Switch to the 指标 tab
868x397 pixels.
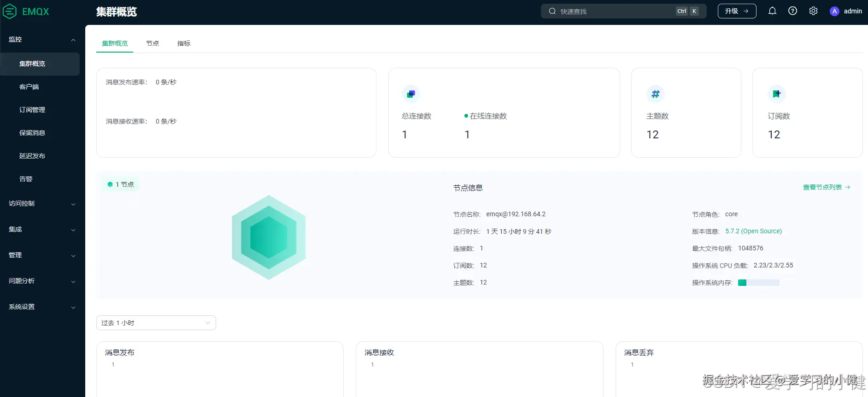(x=184, y=43)
